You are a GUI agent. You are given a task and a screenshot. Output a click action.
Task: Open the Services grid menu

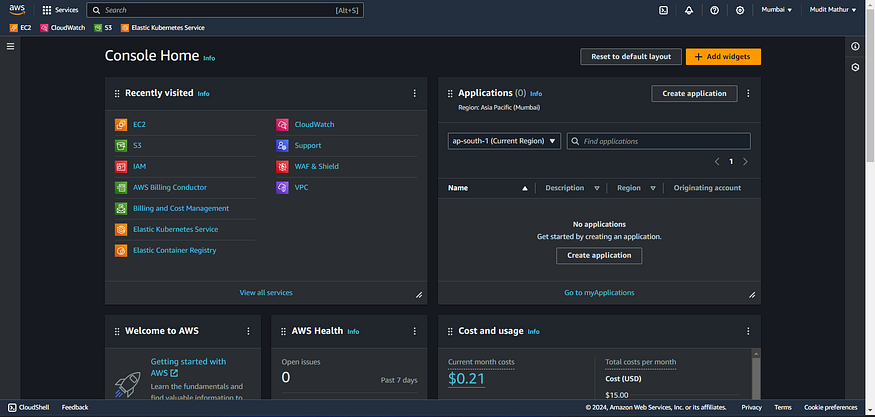(60, 10)
